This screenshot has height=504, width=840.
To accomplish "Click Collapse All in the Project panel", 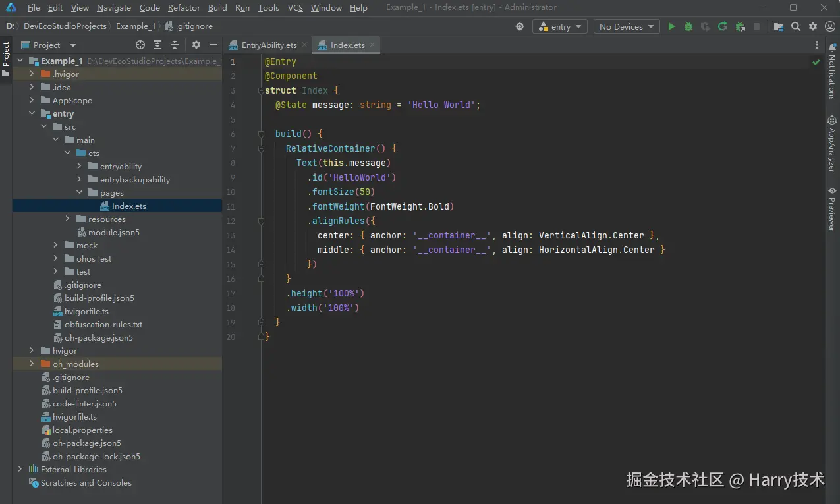I will (175, 45).
